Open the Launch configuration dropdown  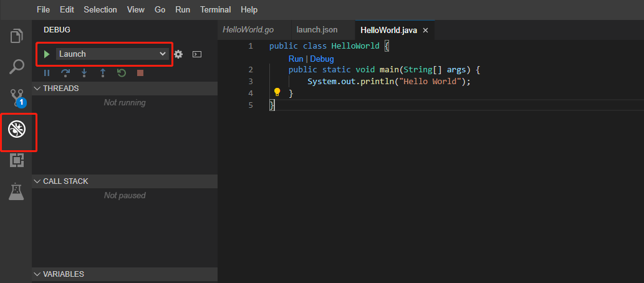point(113,54)
